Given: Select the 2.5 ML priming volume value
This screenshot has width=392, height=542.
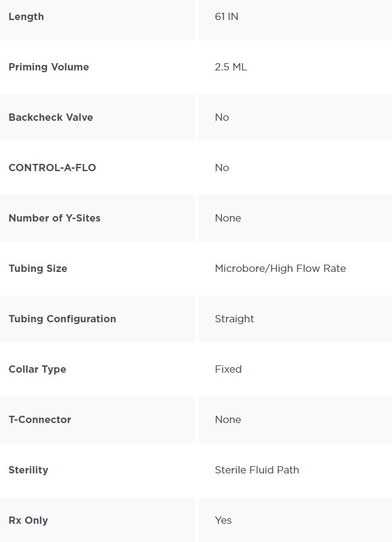Looking at the screenshot, I should click(x=231, y=67).
